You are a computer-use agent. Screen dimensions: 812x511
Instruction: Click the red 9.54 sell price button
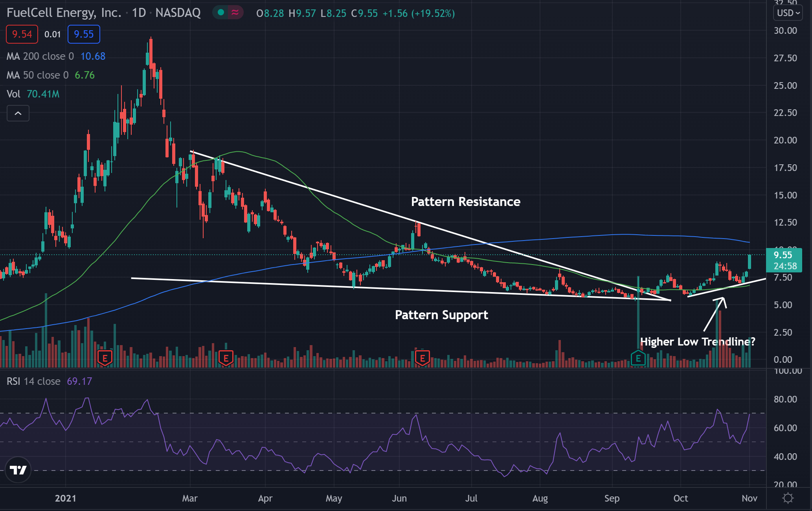[x=22, y=34]
